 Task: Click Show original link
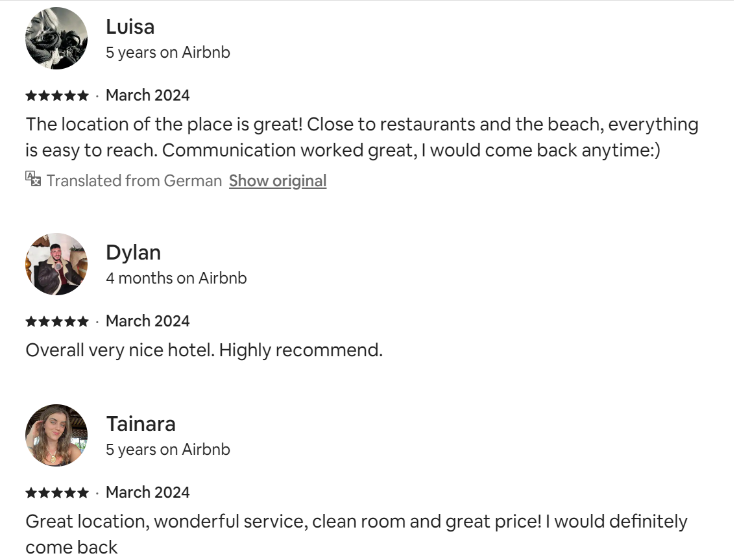[x=278, y=180]
